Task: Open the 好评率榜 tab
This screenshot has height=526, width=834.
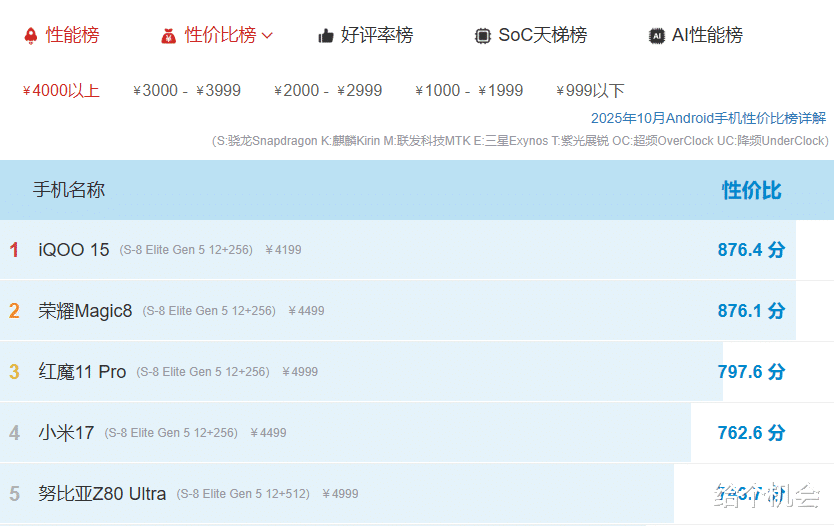Action: click(377, 35)
